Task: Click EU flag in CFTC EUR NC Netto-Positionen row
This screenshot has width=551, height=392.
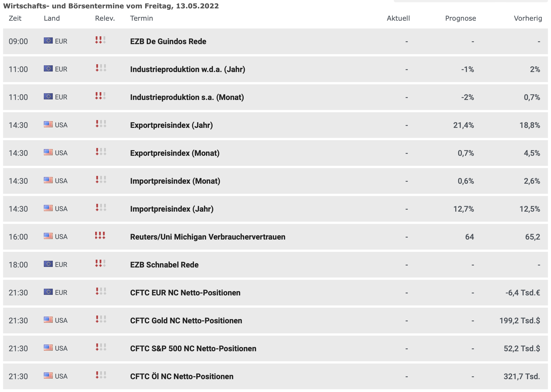Action: (48, 292)
